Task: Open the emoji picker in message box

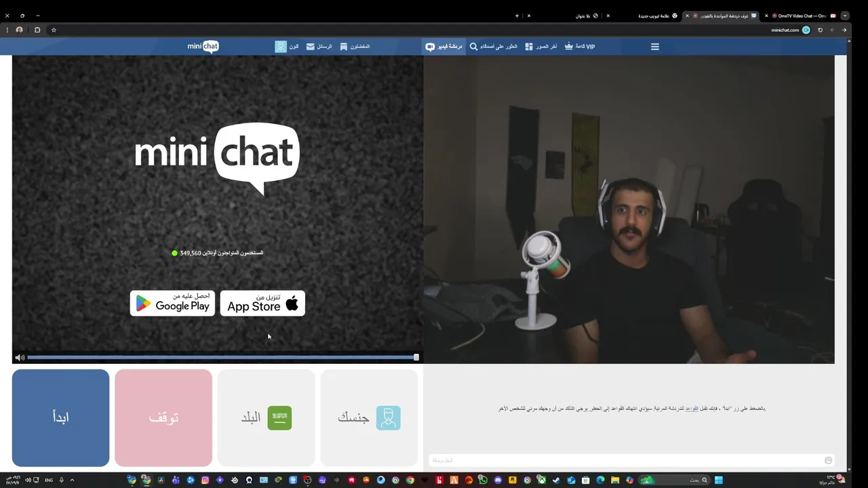Action: 828,460
